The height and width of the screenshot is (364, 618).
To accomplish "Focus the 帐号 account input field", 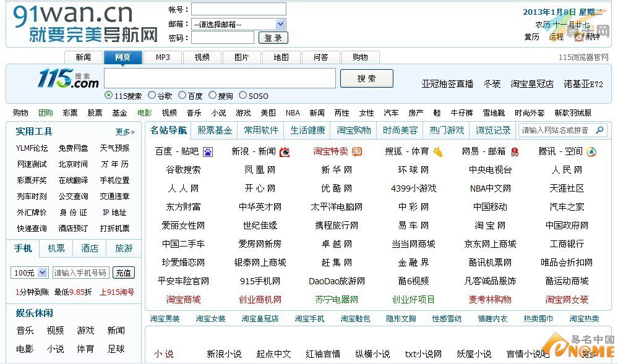I will [238, 9].
